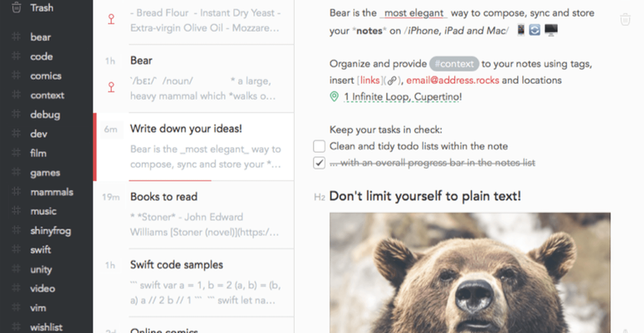This screenshot has height=333, width=644.
Task: Select the video tag in sidebar
Action: coord(42,289)
